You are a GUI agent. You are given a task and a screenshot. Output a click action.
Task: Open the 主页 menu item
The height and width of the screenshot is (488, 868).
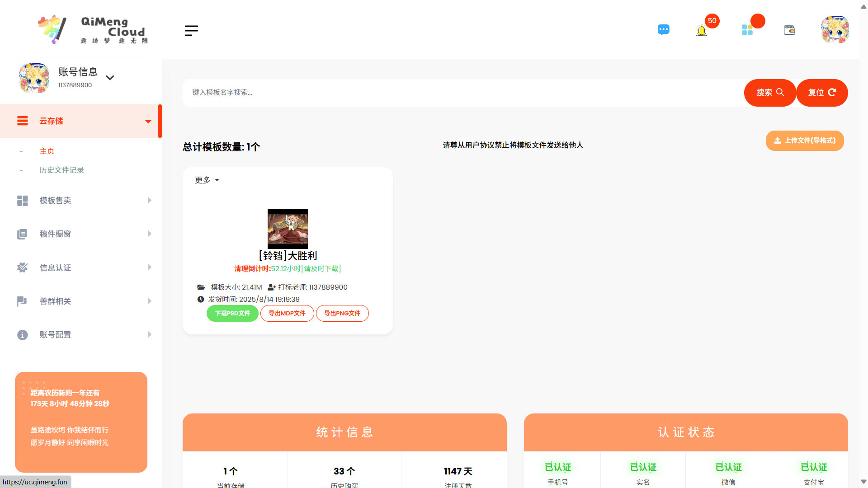coord(47,150)
